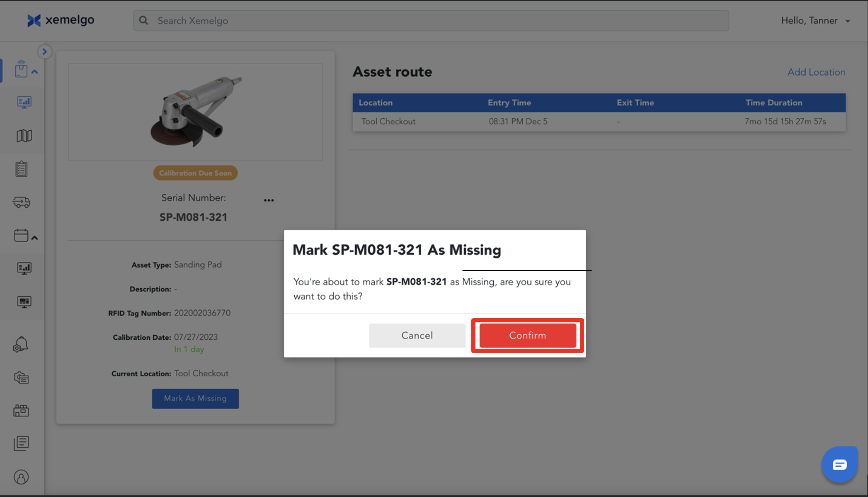This screenshot has height=497, width=868.
Task: Click the Search Xemelgo input field
Action: [x=431, y=21]
